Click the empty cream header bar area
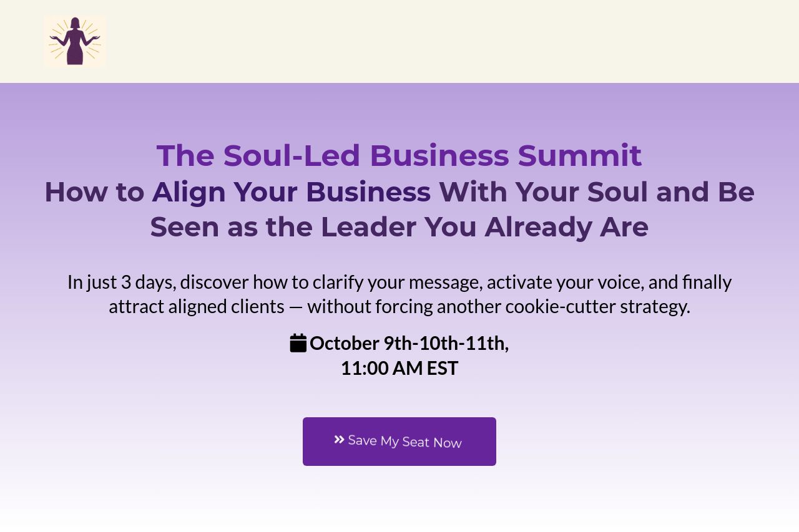The image size is (799, 532). click(437, 41)
